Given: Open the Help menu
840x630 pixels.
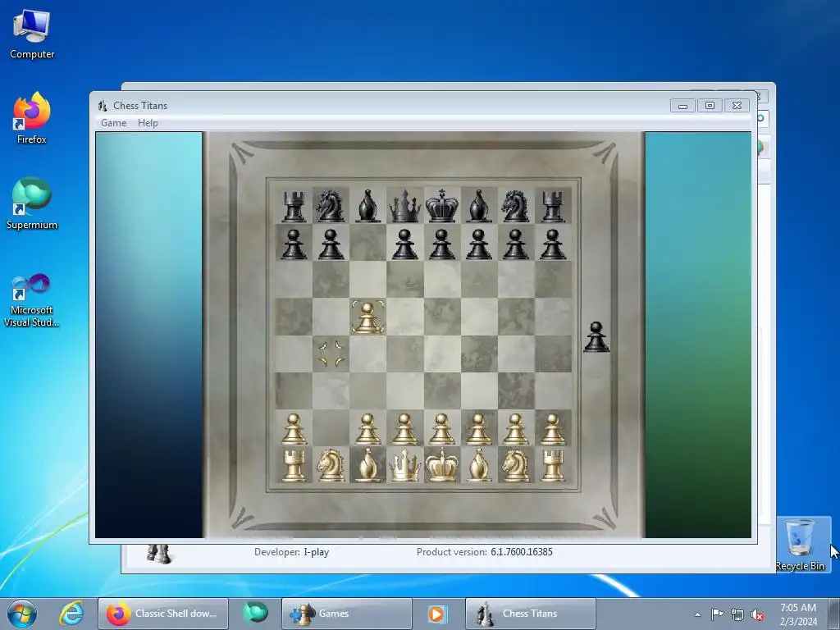Looking at the screenshot, I should 148,123.
